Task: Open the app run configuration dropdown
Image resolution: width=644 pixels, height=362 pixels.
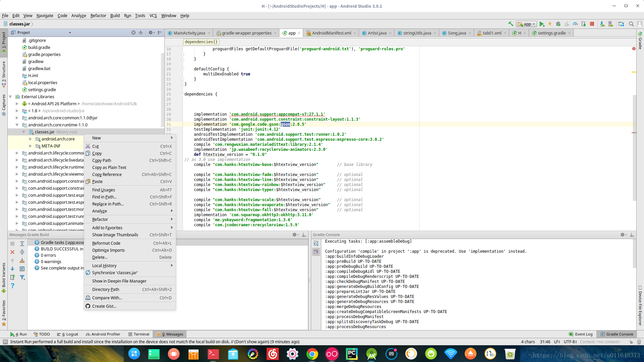Action: pyautogui.click(x=527, y=24)
